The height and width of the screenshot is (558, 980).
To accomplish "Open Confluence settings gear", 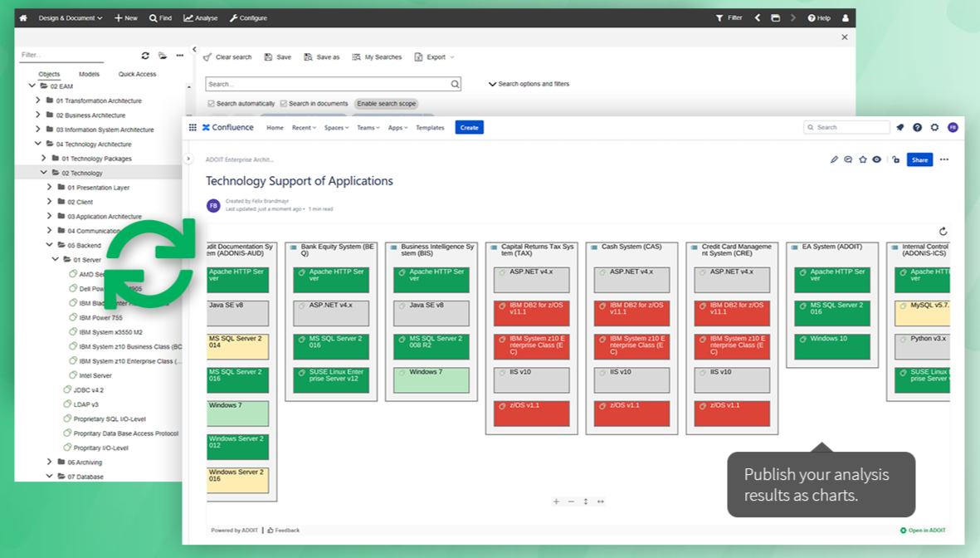I will click(x=934, y=128).
